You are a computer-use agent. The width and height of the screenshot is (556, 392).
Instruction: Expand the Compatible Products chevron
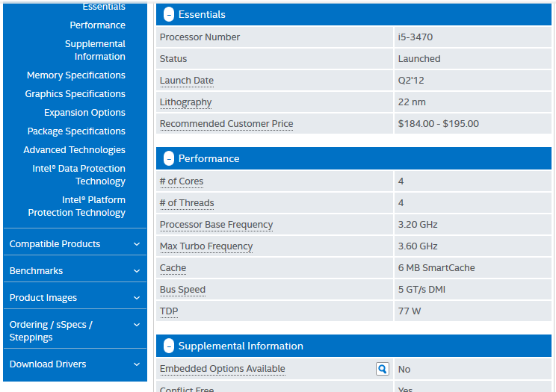pos(137,244)
